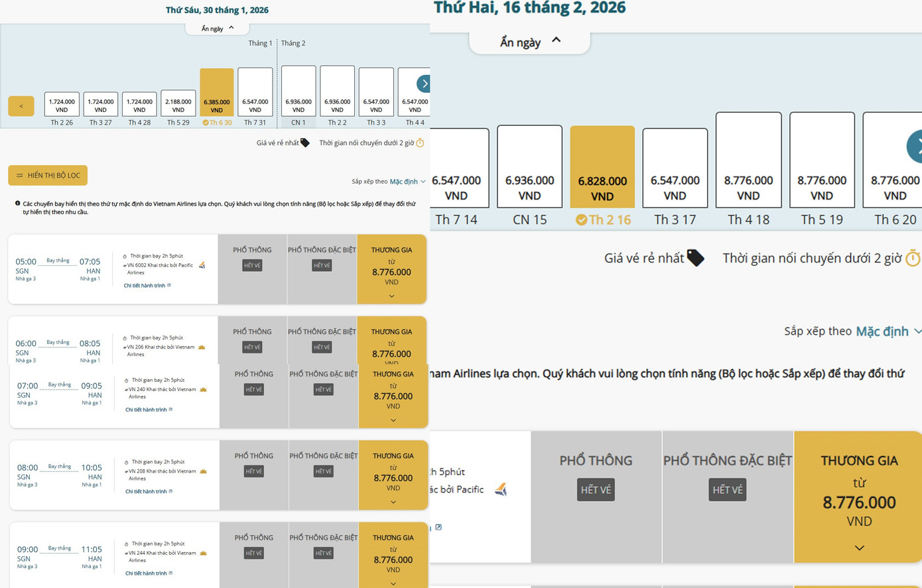922x588 pixels.
Task: Go to previous dates with the yellow arrow
Action: [21, 106]
